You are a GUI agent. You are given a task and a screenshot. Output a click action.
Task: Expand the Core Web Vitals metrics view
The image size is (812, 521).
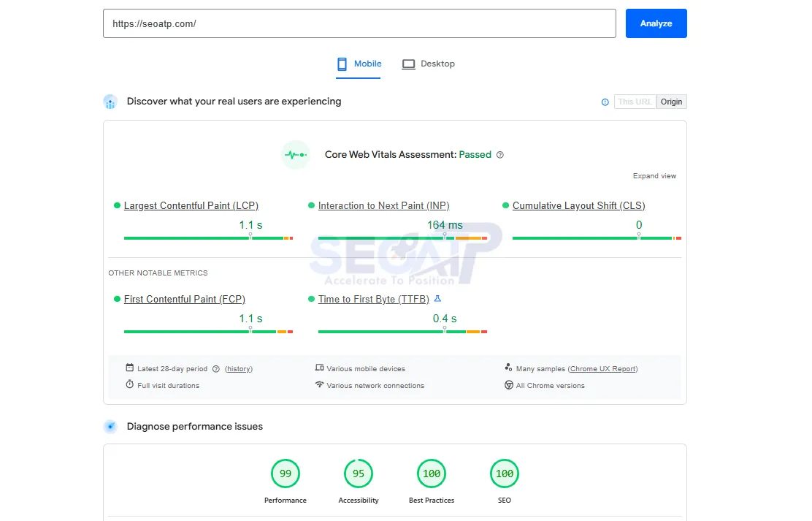click(x=654, y=175)
